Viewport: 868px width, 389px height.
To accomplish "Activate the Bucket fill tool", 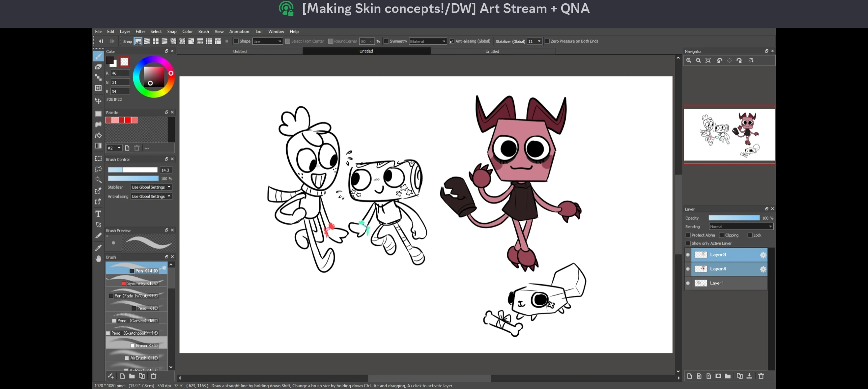I will pyautogui.click(x=98, y=135).
